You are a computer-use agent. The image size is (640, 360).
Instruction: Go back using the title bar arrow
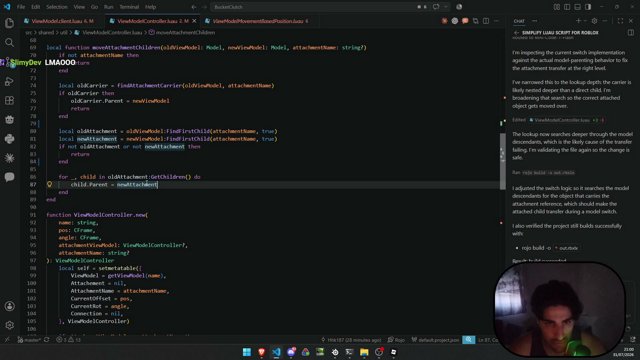[193, 7]
